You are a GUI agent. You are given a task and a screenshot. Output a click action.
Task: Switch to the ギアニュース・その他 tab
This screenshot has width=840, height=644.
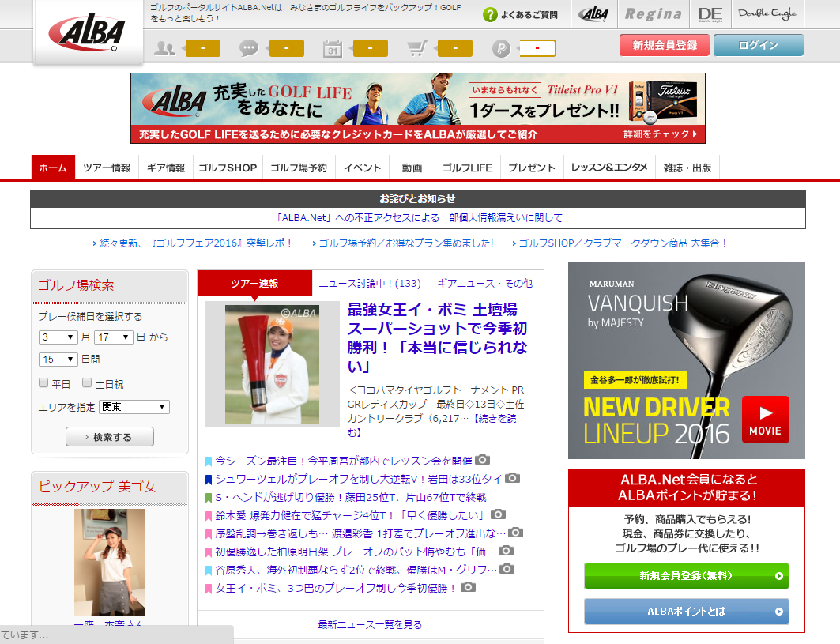(485, 283)
